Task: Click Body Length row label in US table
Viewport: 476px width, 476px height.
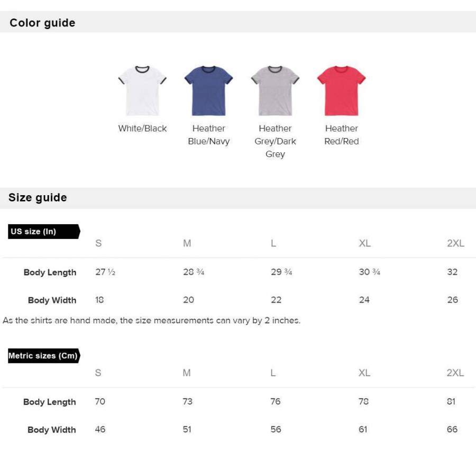Action: coord(50,272)
